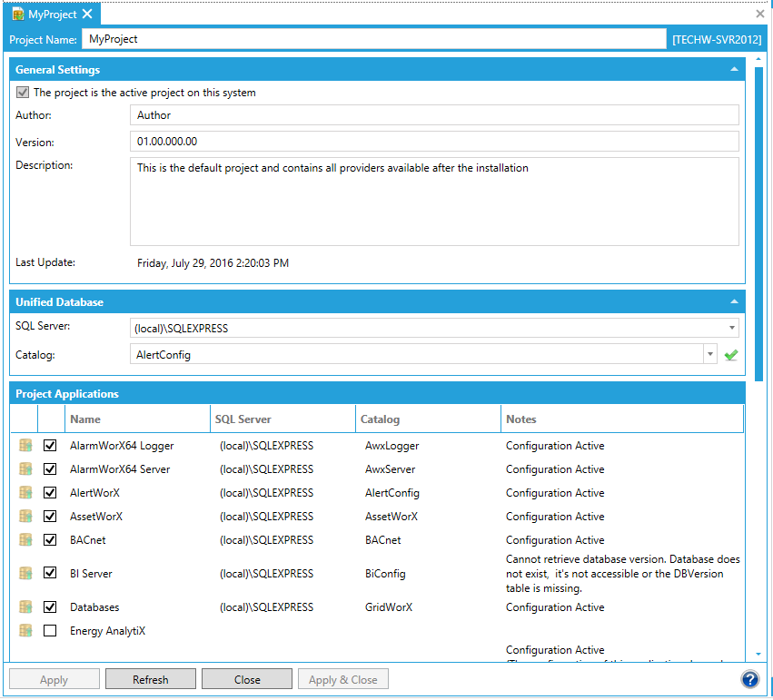Click the green checkmark next to Catalog
The image size is (773, 700).
(730, 355)
